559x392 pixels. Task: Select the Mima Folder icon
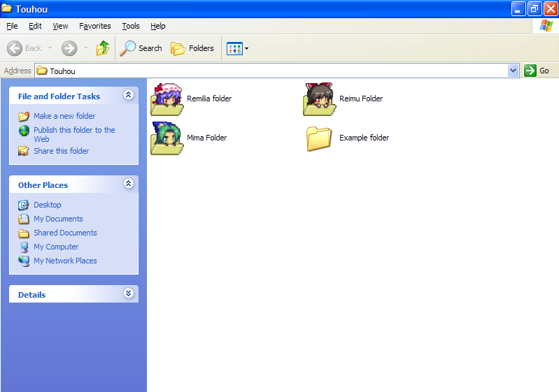click(x=167, y=138)
